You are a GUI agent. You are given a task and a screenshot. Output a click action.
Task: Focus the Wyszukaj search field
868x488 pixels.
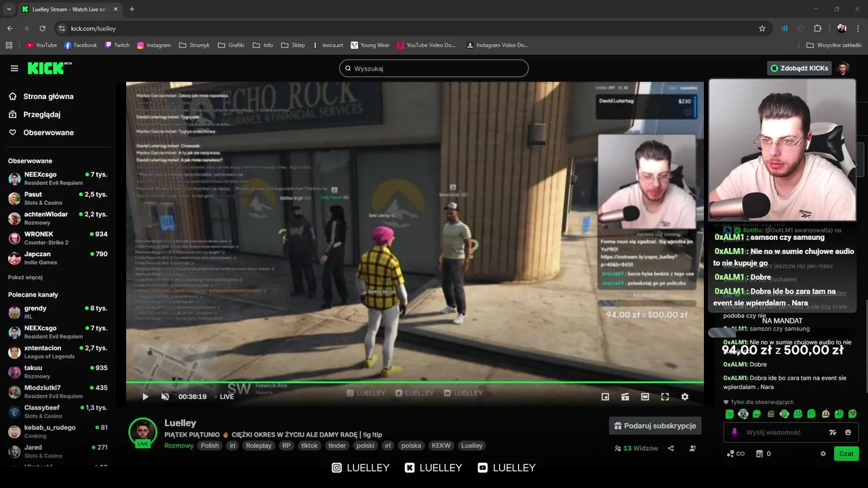click(x=433, y=68)
